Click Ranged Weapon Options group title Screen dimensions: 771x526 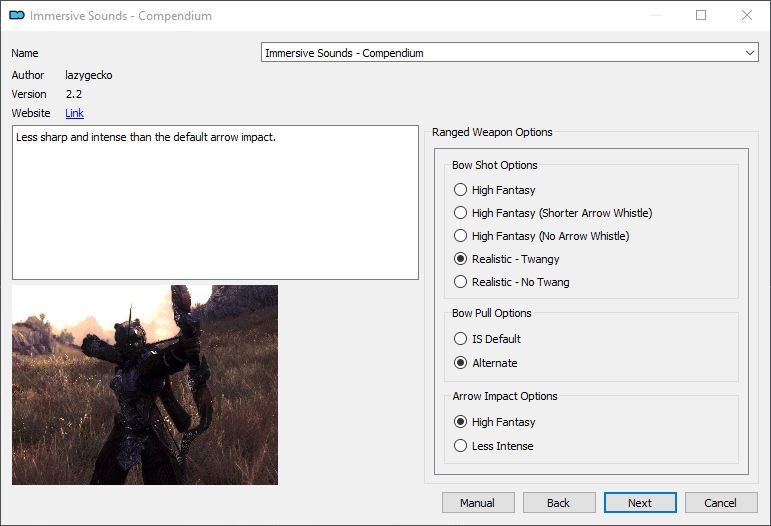pos(492,132)
